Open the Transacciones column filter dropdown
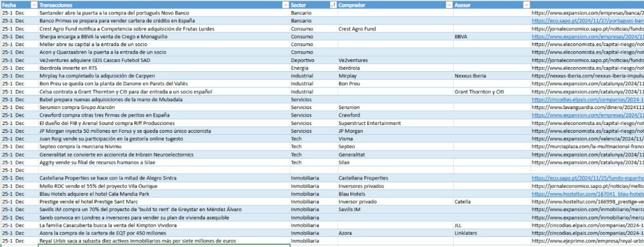Viewport: 644px width, 247px height. coord(285,5)
